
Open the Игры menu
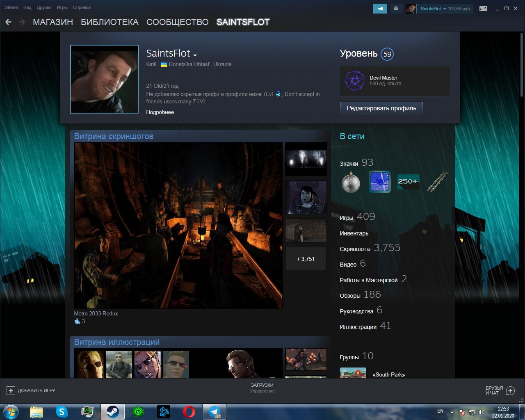pyautogui.click(x=62, y=7)
